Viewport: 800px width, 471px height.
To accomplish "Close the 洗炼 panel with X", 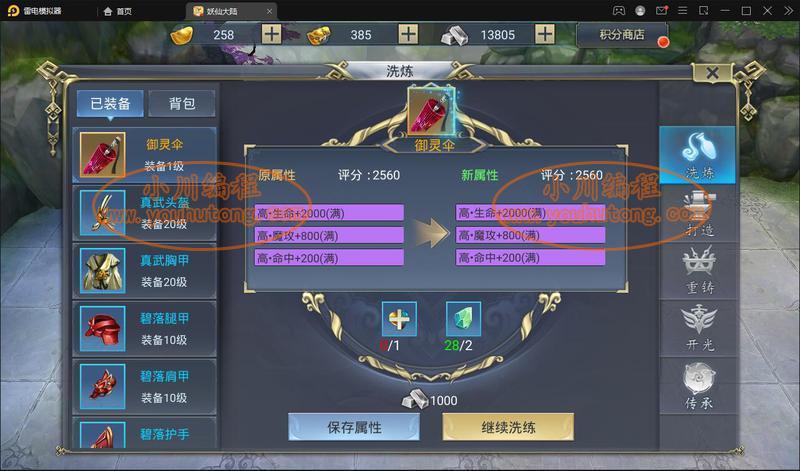I will click(712, 72).
